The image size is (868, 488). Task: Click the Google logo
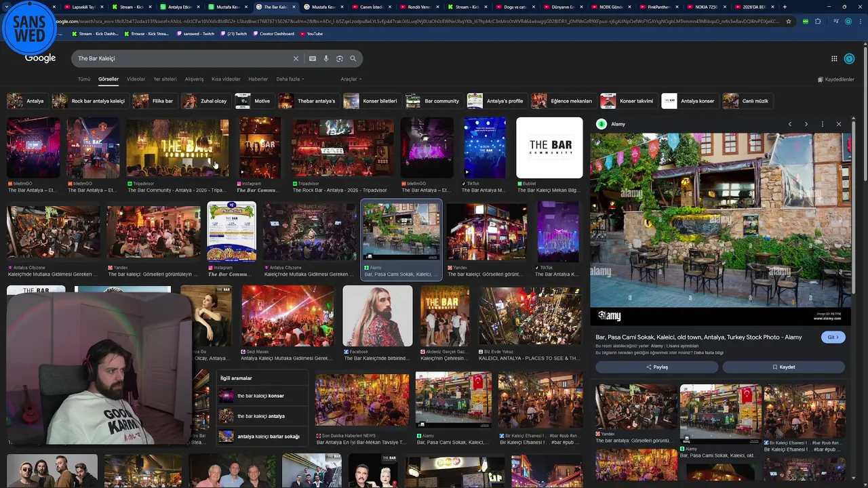40,58
